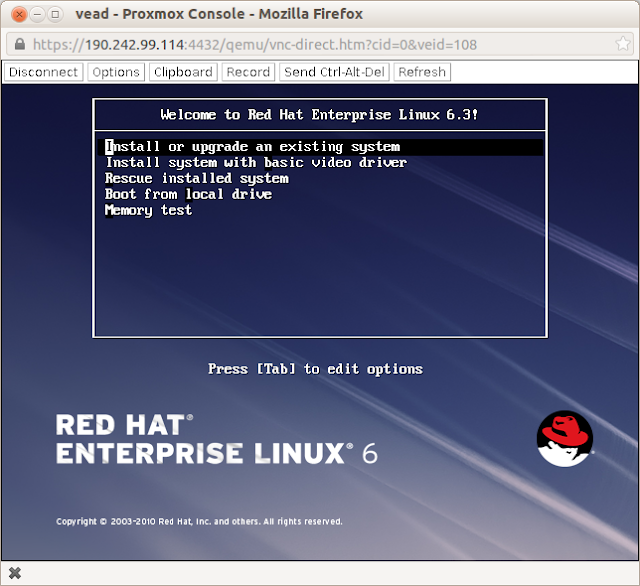This screenshot has width=640, height=586.
Task: Select 'Install or upgrade an existing system'
Action: pyautogui.click(x=320, y=147)
